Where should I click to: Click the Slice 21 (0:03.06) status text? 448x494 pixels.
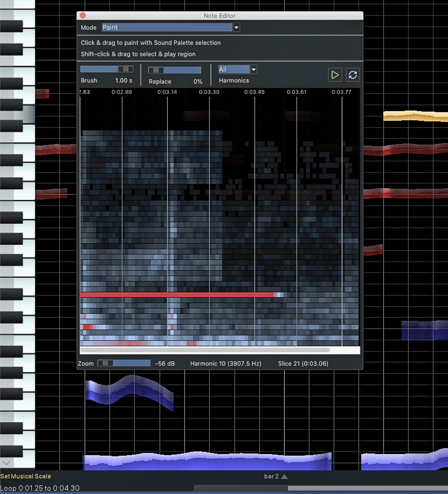(x=303, y=363)
